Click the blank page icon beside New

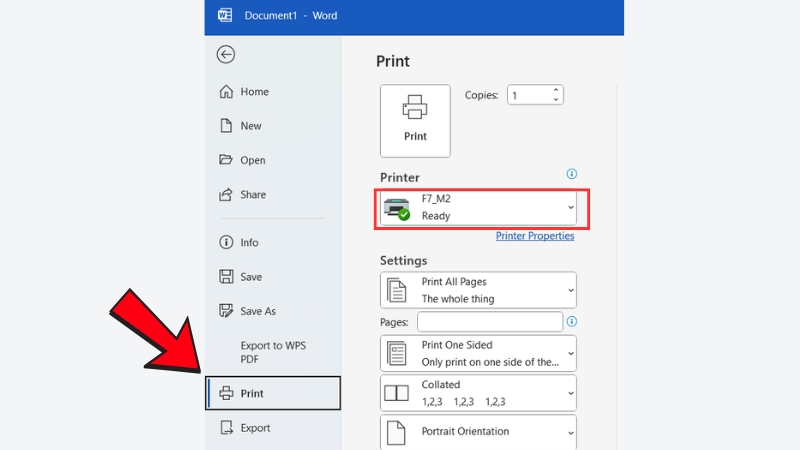coord(226,126)
